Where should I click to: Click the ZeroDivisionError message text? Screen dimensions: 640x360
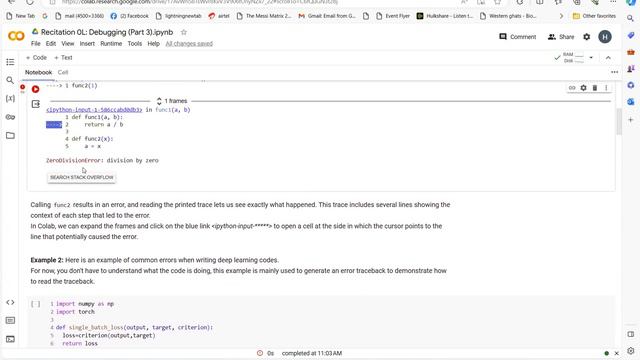pyautogui.click(x=102, y=160)
